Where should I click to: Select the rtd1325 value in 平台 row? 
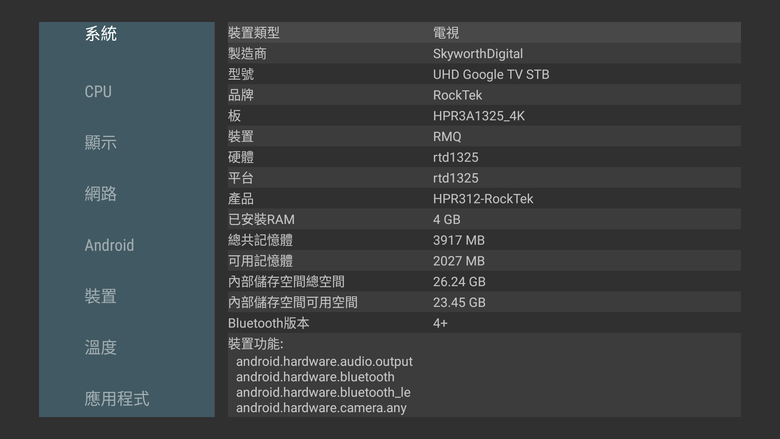[x=456, y=178]
